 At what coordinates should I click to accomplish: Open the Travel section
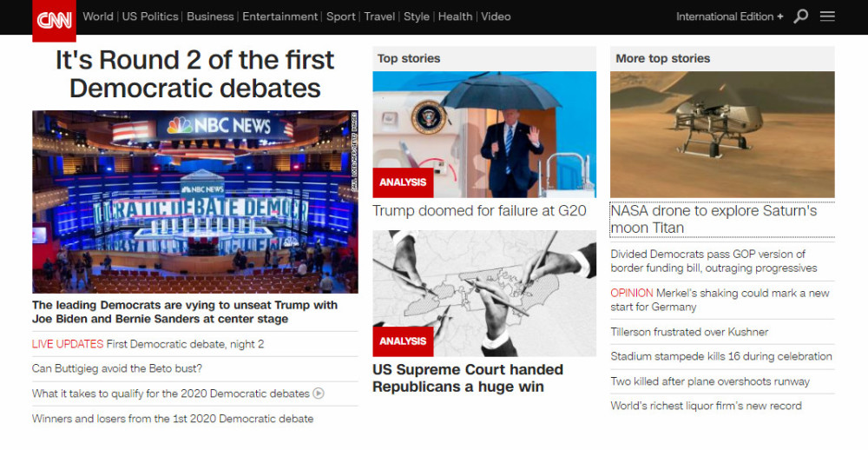click(x=379, y=17)
